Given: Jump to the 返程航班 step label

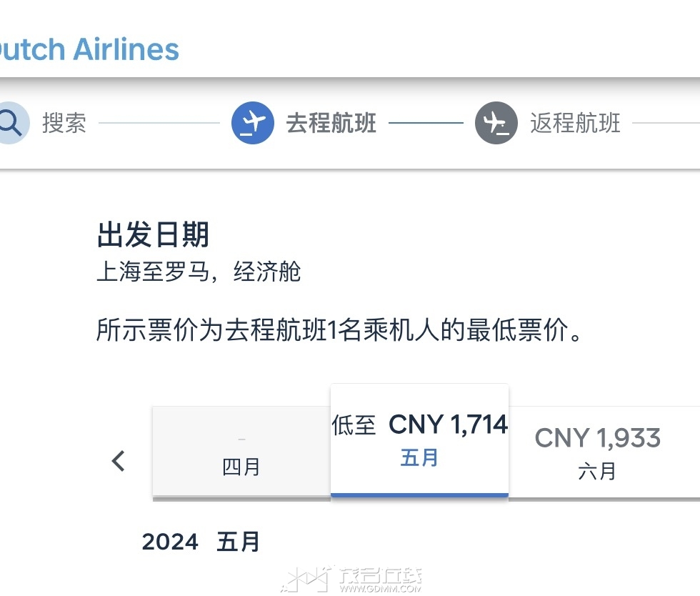Looking at the screenshot, I should point(575,123).
